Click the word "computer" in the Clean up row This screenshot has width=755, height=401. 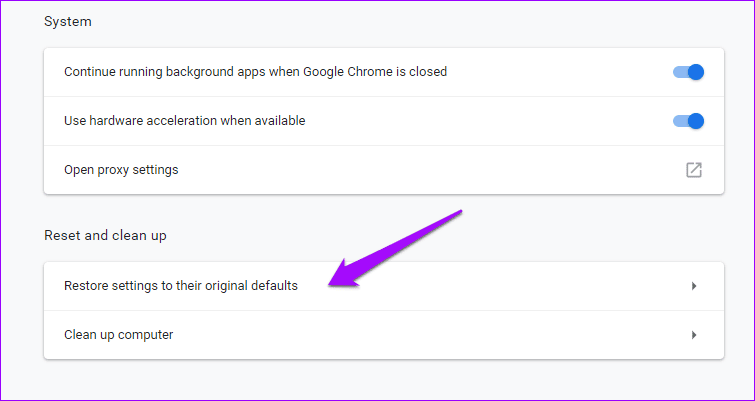(x=144, y=335)
